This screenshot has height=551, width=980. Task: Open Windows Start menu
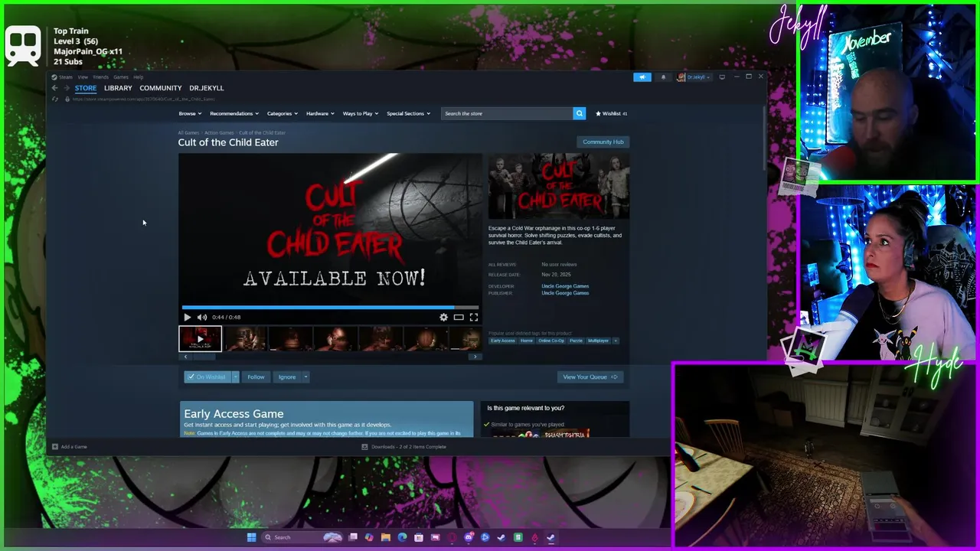click(x=251, y=537)
